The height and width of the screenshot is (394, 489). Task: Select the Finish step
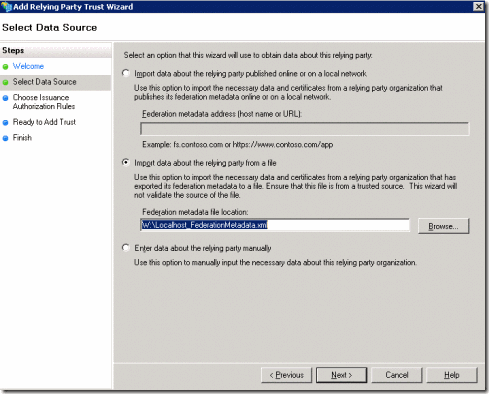tap(22, 138)
